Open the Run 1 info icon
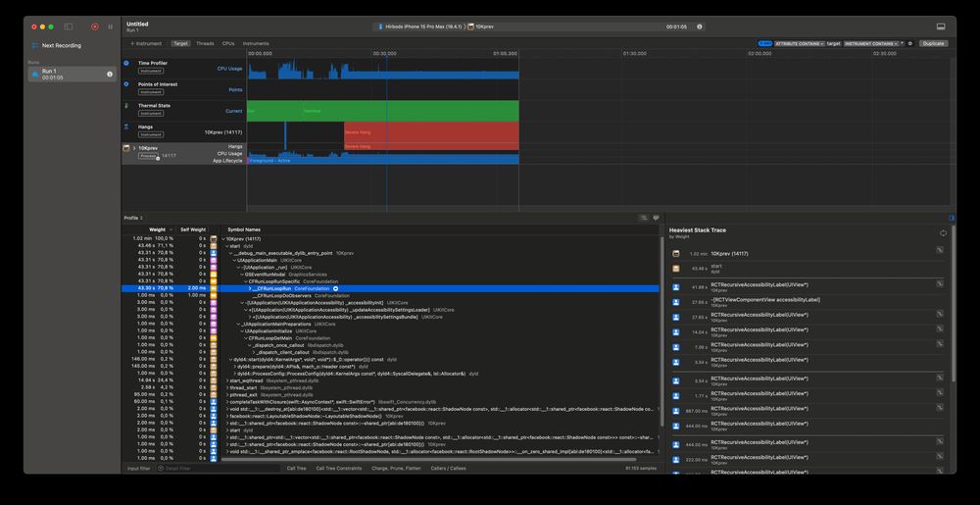This screenshot has height=505, width=980. [110, 74]
